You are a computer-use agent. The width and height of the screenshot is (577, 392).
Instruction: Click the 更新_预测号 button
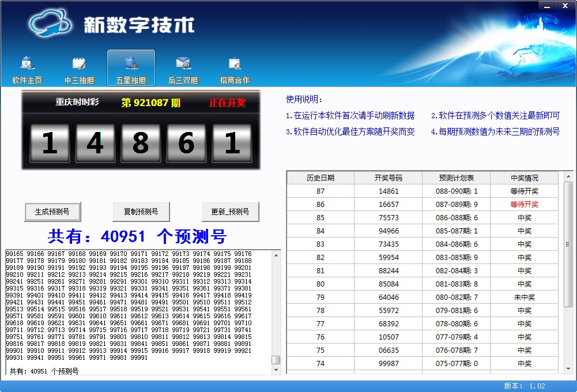[230, 212]
